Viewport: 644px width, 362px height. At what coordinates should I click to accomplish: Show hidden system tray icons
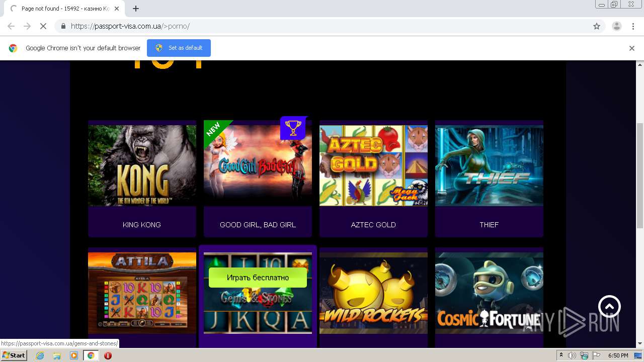pos(561,355)
